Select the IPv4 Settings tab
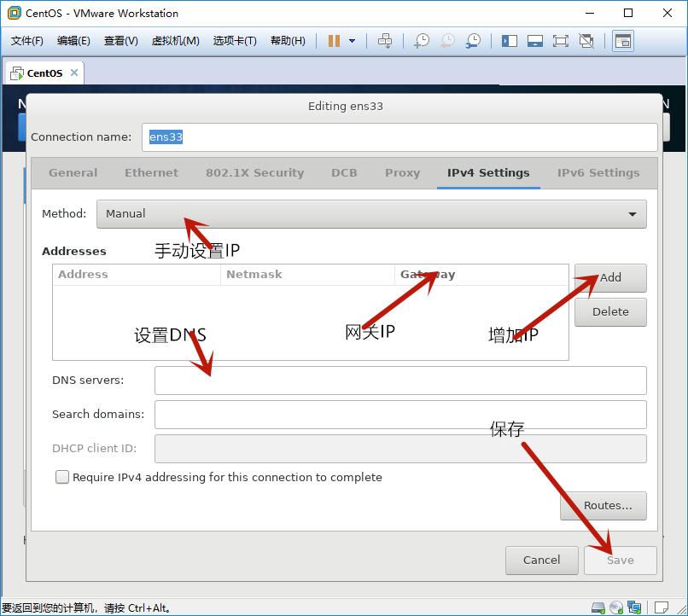Image resolution: width=688 pixels, height=616 pixels. (x=488, y=172)
